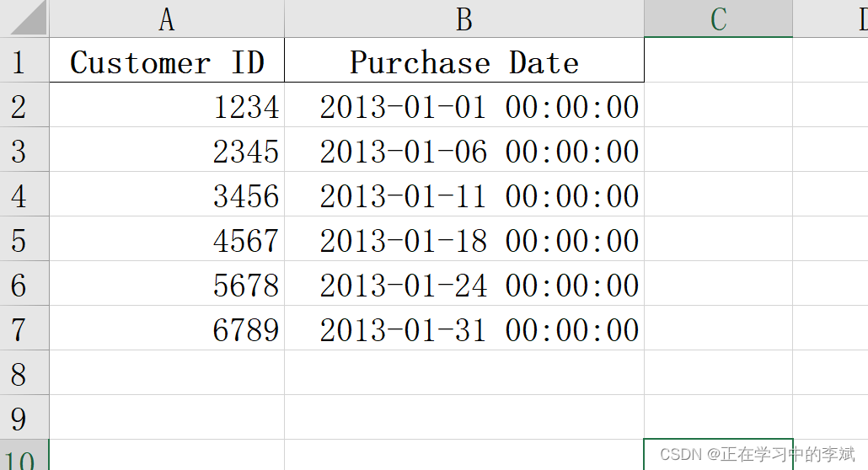
Task: Click the 'Purchase Date' header cell
Action: 463,60
